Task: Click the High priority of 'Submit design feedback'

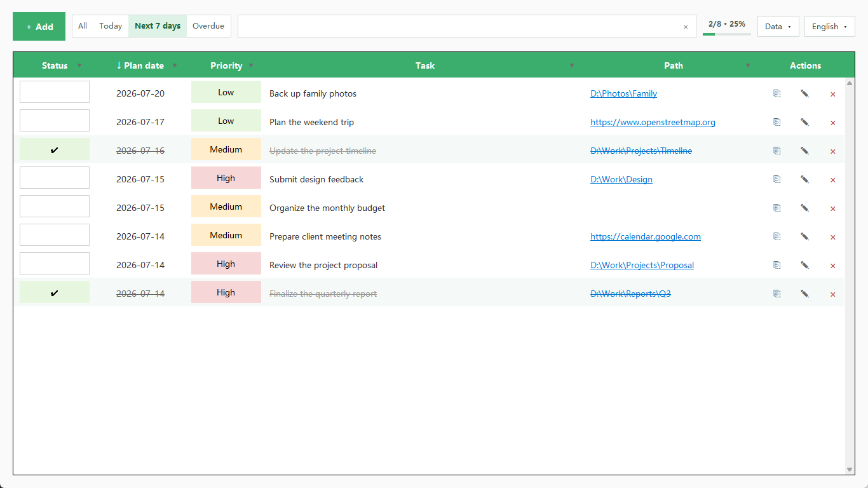Action: click(226, 177)
